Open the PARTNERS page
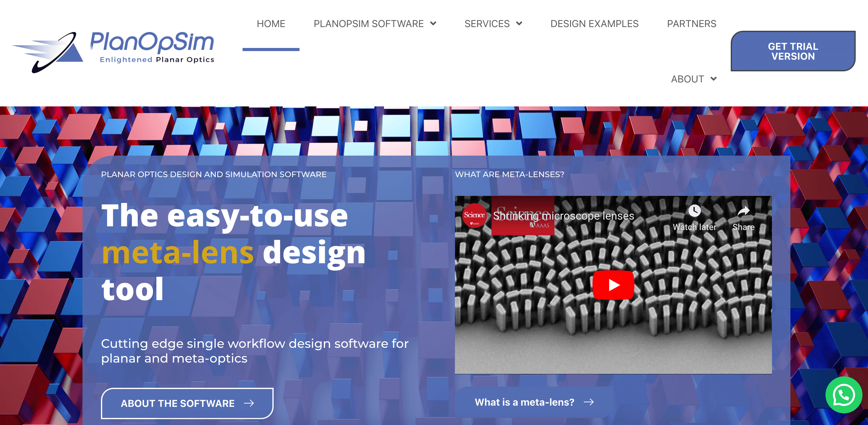 click(691, 24)
